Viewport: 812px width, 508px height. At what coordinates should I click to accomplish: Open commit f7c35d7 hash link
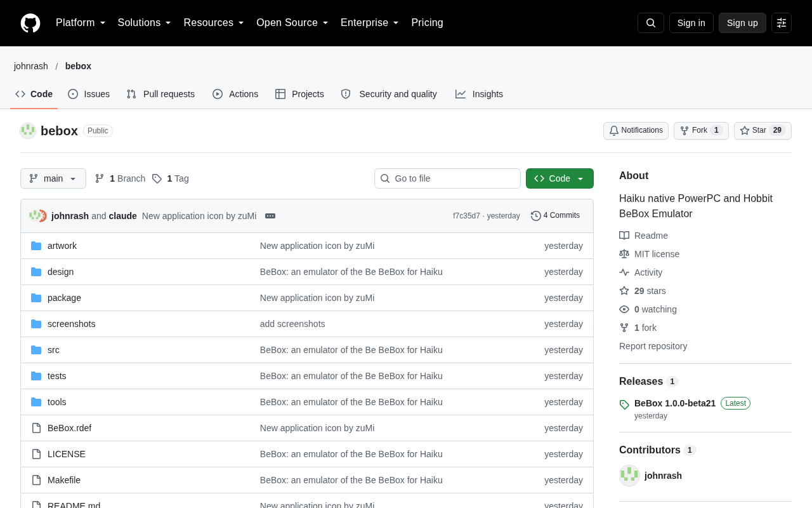tap(466, 216)
